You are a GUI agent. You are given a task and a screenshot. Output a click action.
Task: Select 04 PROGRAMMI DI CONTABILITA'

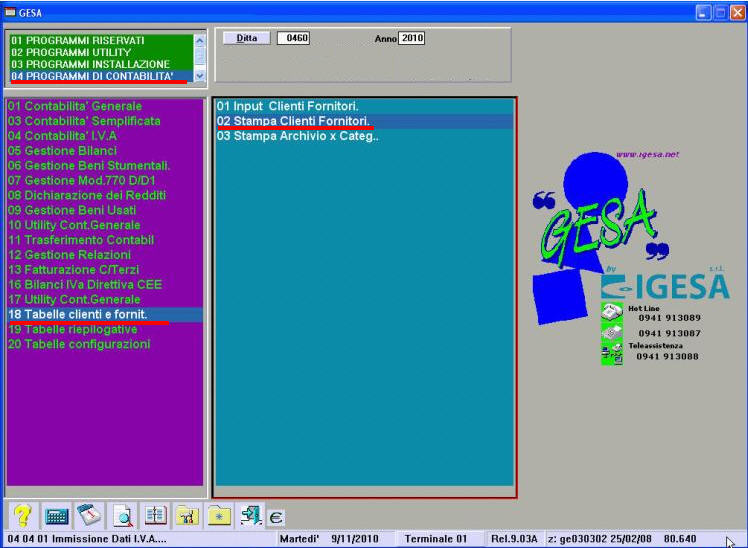pyautogui.click(x=102, y=76)
